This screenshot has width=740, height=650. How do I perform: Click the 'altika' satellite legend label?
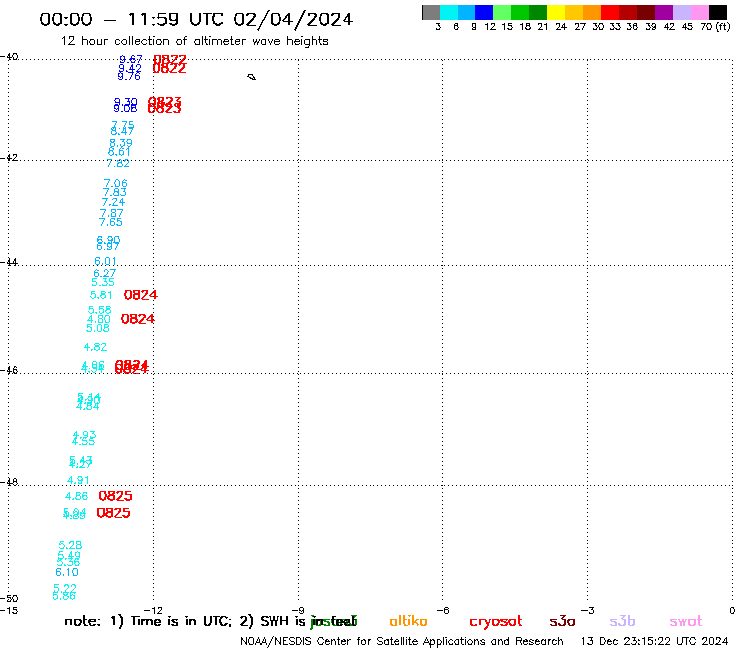408,621
